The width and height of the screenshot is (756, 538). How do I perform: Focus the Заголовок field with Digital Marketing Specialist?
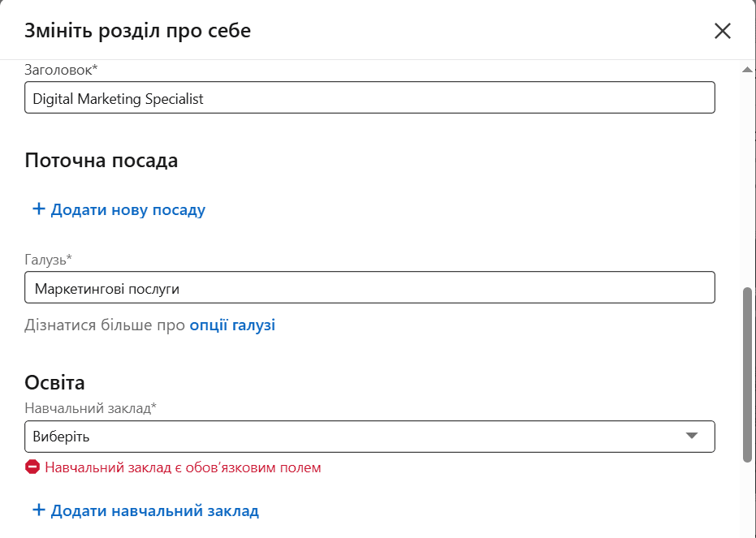point(369,98)
